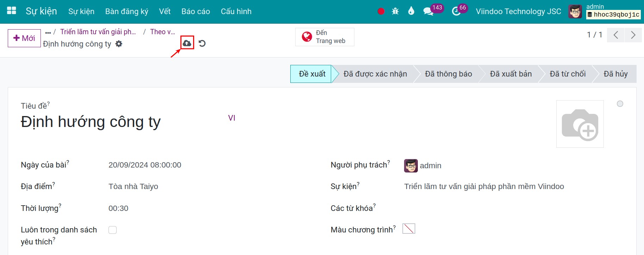Edit Địa điểm field Tòa nhà Taiyo
Viewport: 644px width, 255px height.
point(133,187)
